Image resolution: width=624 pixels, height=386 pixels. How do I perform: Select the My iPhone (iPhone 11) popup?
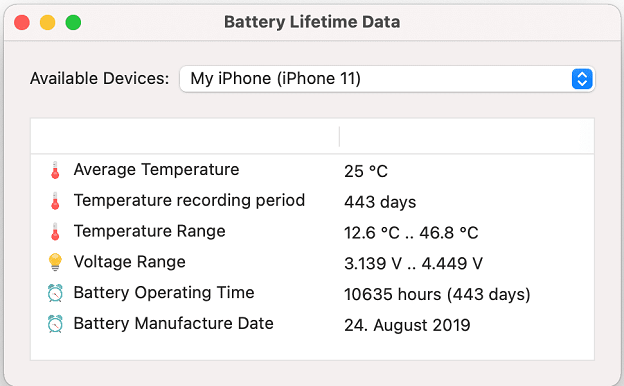pos(387,79)
